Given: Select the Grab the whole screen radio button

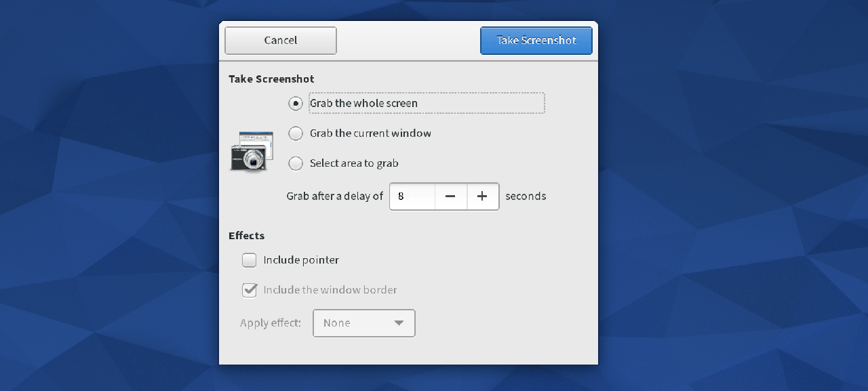Looking at the screenshot, I should coord(296,104).
